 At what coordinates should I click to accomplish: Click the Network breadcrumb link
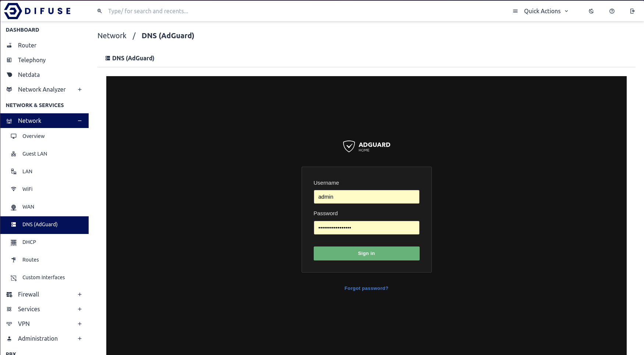coord(112,36)
